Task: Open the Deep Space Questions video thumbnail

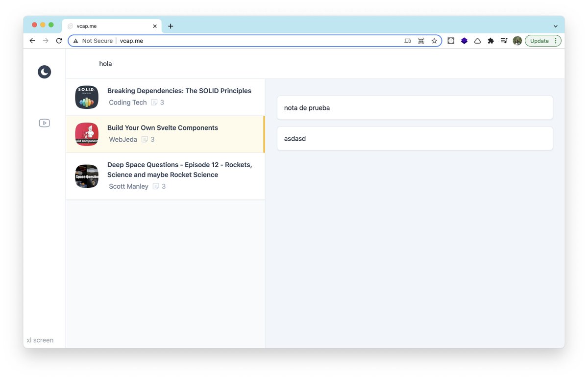Action: pos(87,176)
